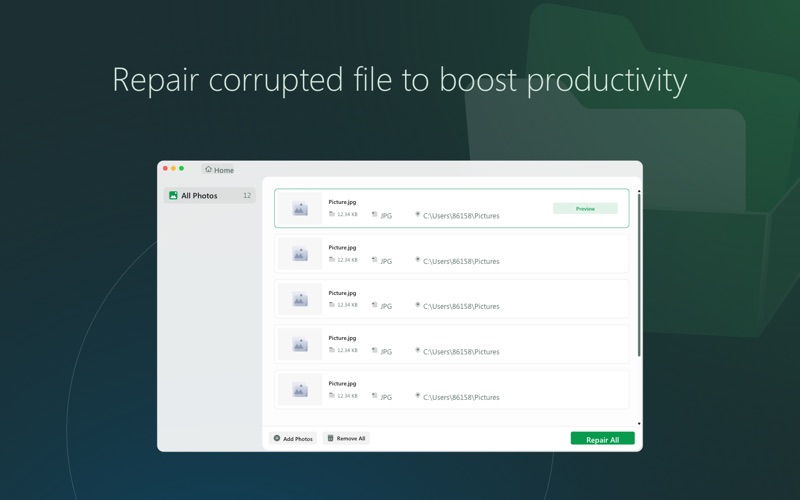Click the green All Photos picture icon
This screenshot has height=500, width=800.
tap(173, 195)
